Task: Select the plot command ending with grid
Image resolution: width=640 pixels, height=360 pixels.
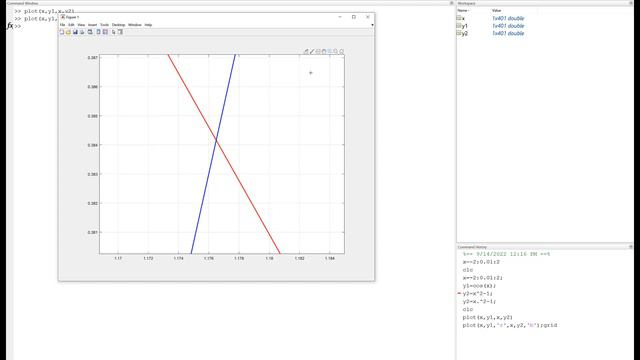Action: 510,325
